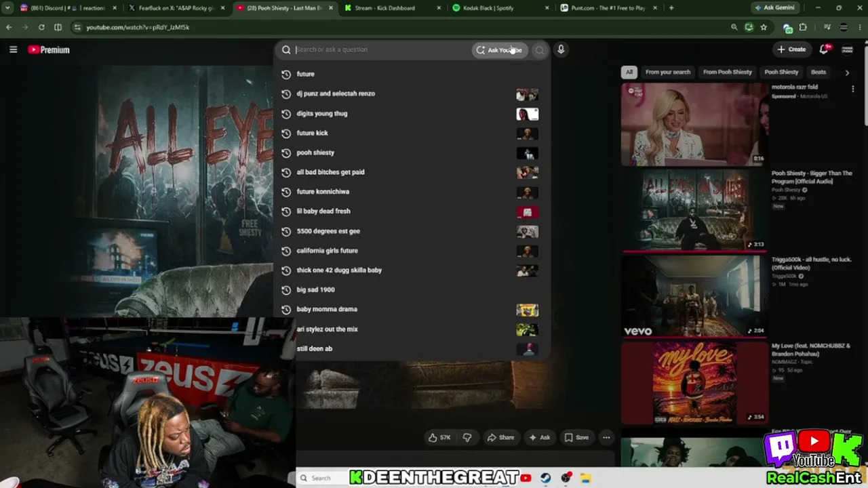Viewport: 868px width, 488px height.
Task: Open the 'My Love' video thumbnail
Action: pyautogui.click(x=693, y=383)
